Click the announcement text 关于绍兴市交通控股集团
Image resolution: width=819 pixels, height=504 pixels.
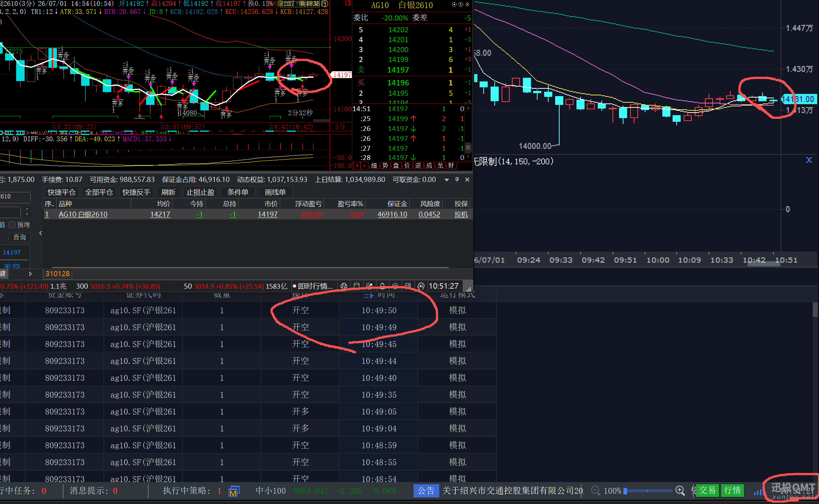coord(512,491)
